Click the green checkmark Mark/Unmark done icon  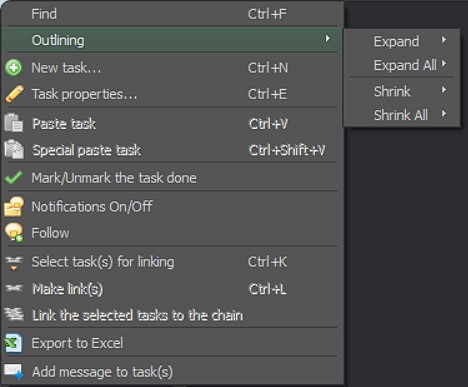(x=14, y=178)
